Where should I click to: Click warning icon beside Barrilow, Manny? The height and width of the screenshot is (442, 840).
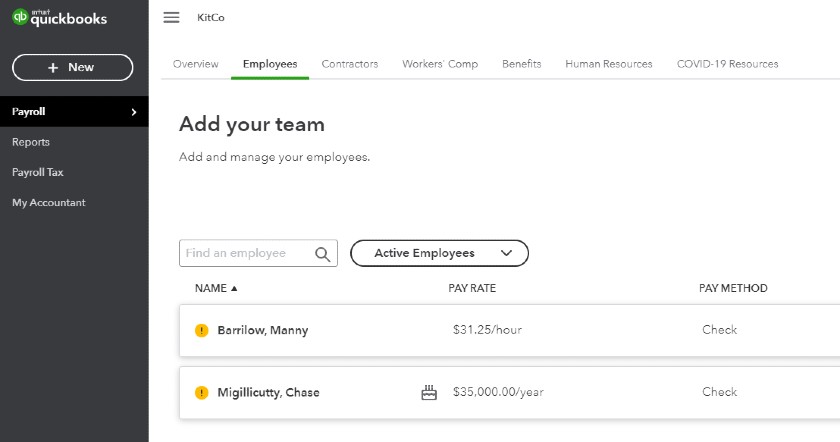tap(201, 331)
